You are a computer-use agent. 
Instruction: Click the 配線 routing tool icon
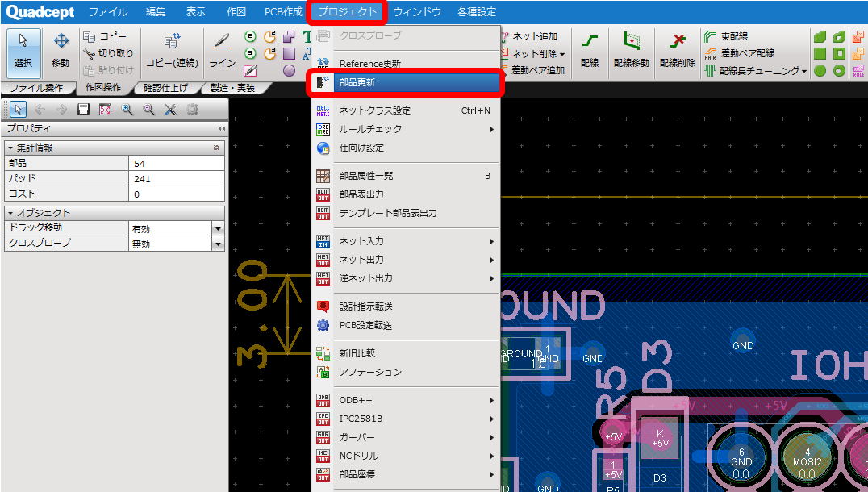(590, 50)
